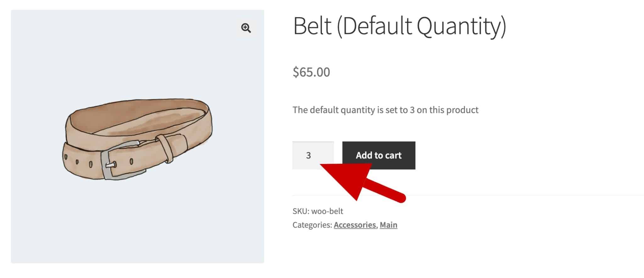644x278 pixels.
Task: Click the SKU: label
Action: point(301,211)
